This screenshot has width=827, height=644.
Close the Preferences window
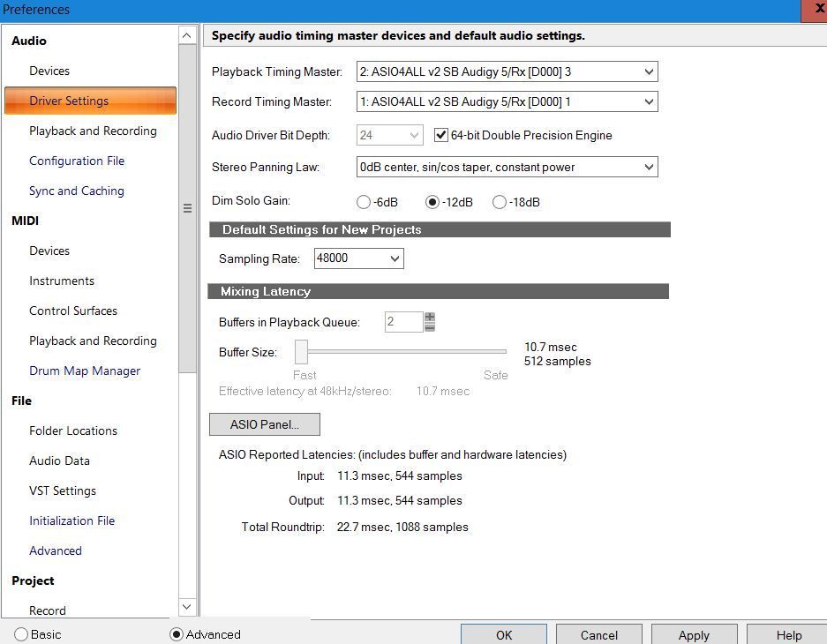click(x=816, y=10)
